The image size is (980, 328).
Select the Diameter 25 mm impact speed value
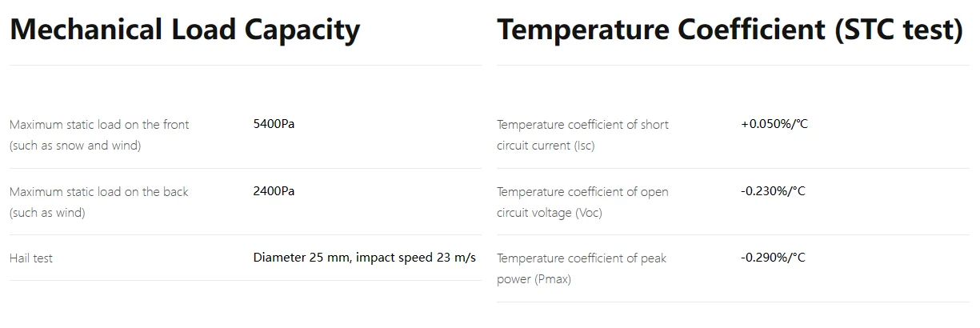coord(364,258)
